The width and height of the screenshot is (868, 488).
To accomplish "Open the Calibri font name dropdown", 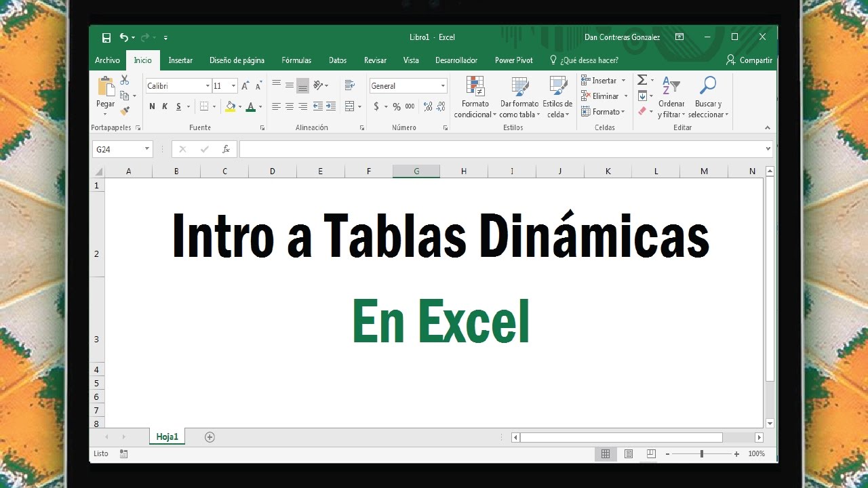I will pos(208,86).
